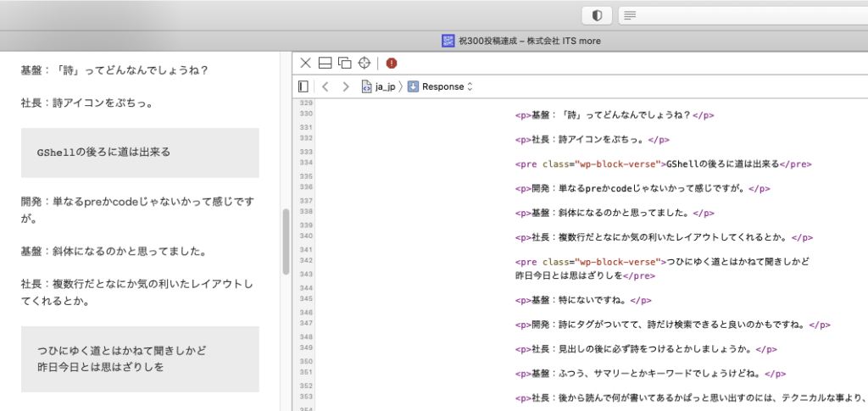Go back in inspector history
The height and width of the screenshot is (411, 868).
pos(325,86)
